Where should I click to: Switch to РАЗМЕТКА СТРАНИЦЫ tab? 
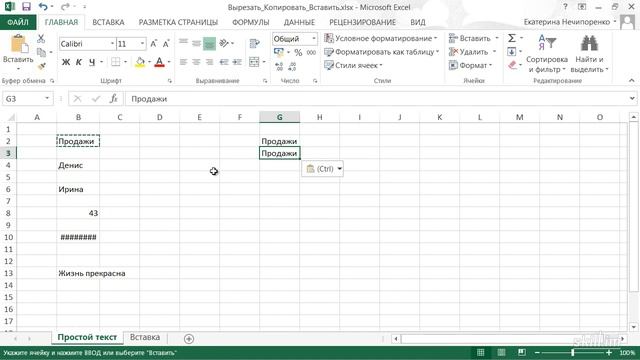[178, 22]
